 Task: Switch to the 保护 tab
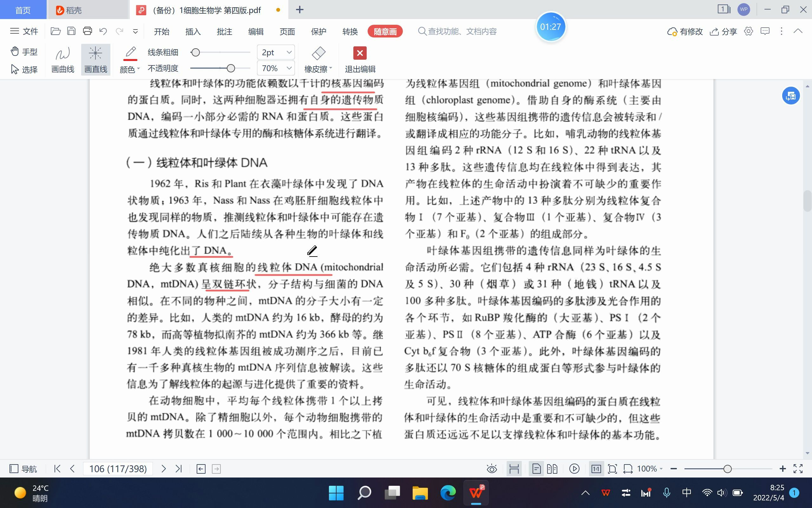coord(319,31)
